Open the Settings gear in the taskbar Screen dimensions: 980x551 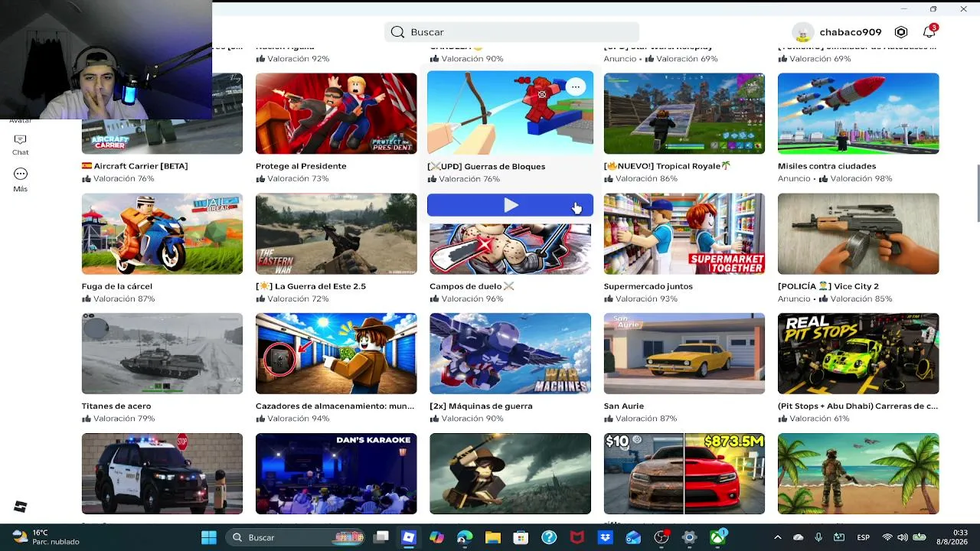pyautogui.click(x=689, y=537)
